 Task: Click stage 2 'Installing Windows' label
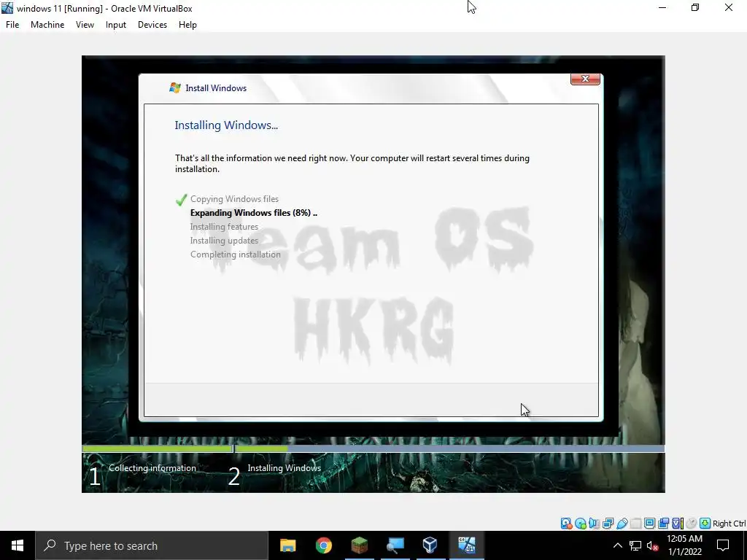(284, 468)
